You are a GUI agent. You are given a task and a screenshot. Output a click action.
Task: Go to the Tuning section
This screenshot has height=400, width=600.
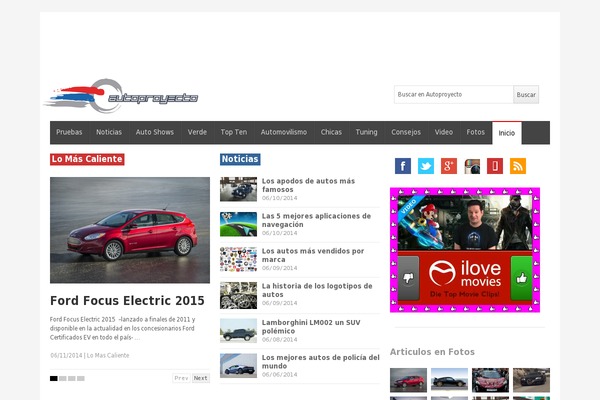click(367, 132)
